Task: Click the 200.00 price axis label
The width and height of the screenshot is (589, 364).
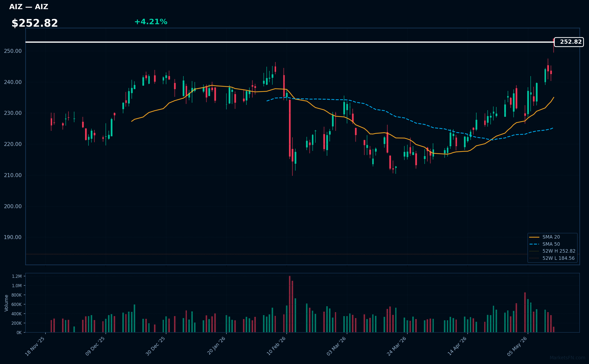Action: click(13, 206)
